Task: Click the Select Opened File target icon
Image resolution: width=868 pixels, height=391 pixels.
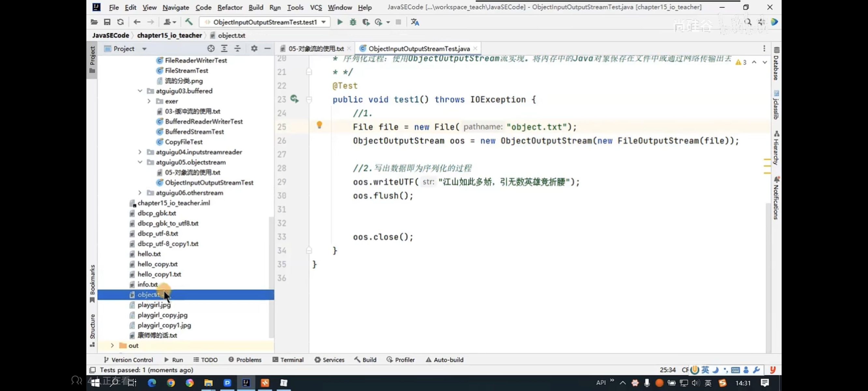Action: 211,49
